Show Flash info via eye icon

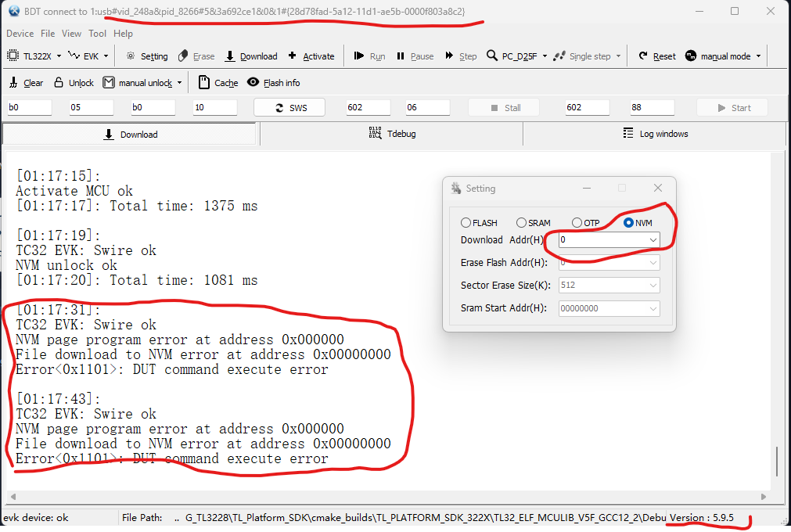pos(253,81)
